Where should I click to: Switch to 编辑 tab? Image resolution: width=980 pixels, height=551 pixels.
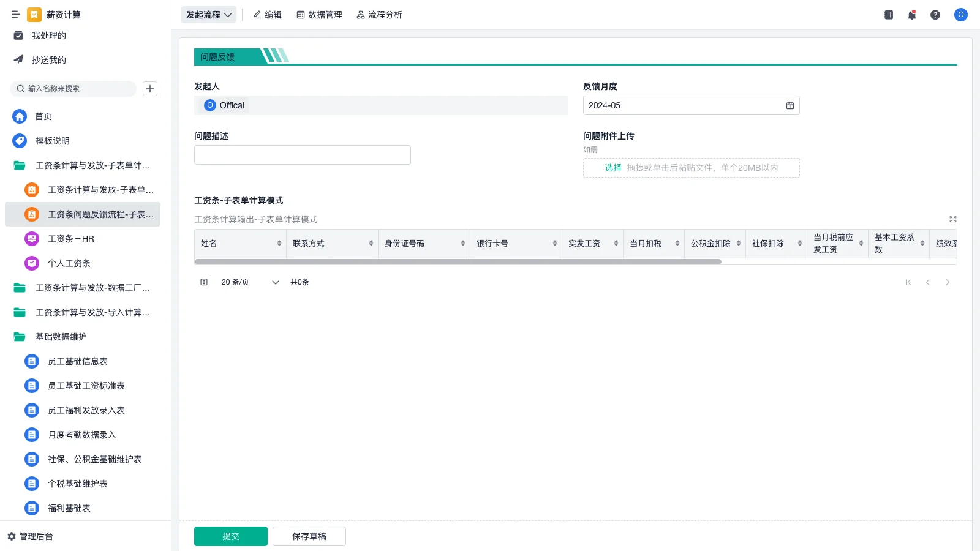click(268, 15)
